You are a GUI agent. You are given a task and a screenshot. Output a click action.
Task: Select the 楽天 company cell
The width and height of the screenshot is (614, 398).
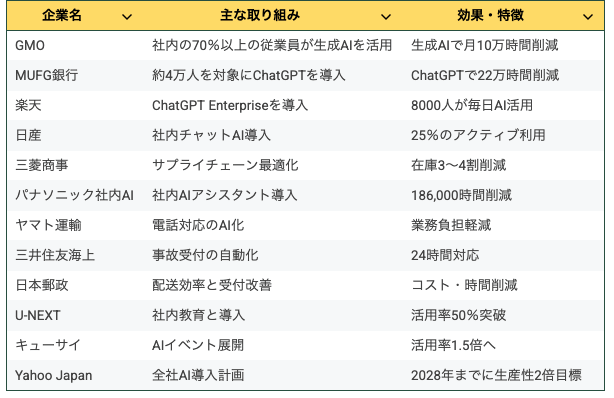click(x=28, y=105)
